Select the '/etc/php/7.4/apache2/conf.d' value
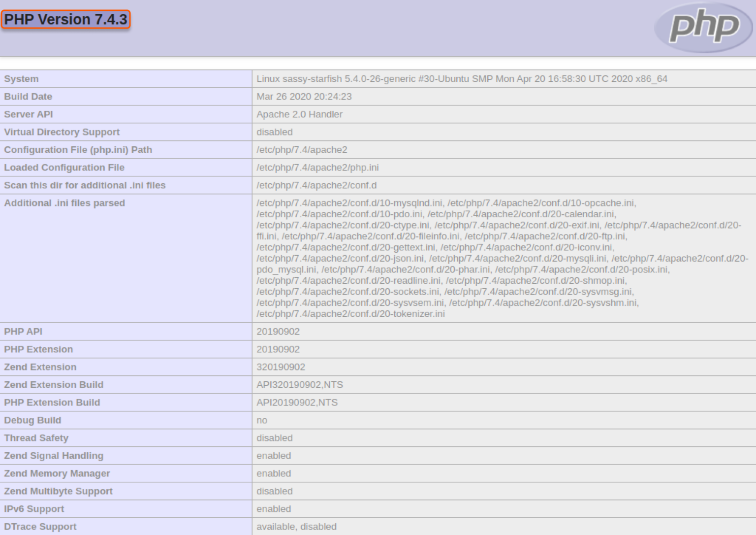This screenshot has width=756, height=535. [316, 185]
